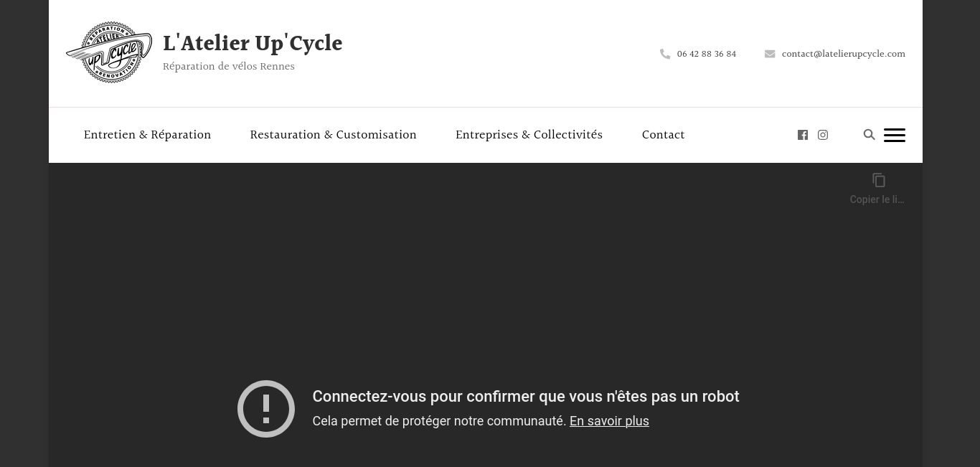This screenshot has height=467, width=980.
Task: Open the hamburger menu
Action: 895,135
